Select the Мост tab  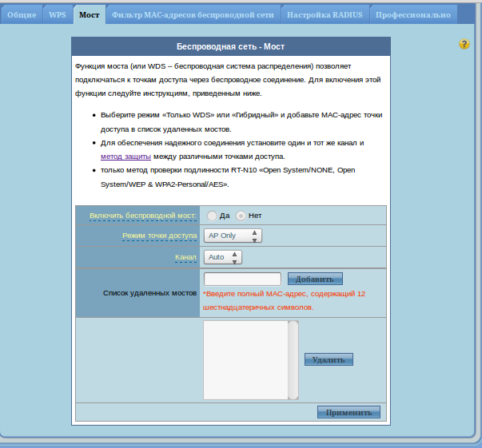[90, 14]
